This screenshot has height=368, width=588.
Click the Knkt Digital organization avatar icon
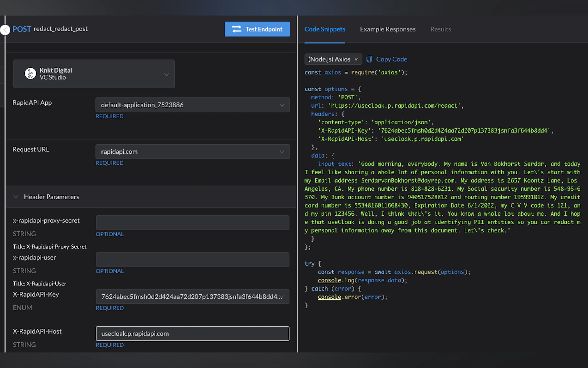point(30,73)
